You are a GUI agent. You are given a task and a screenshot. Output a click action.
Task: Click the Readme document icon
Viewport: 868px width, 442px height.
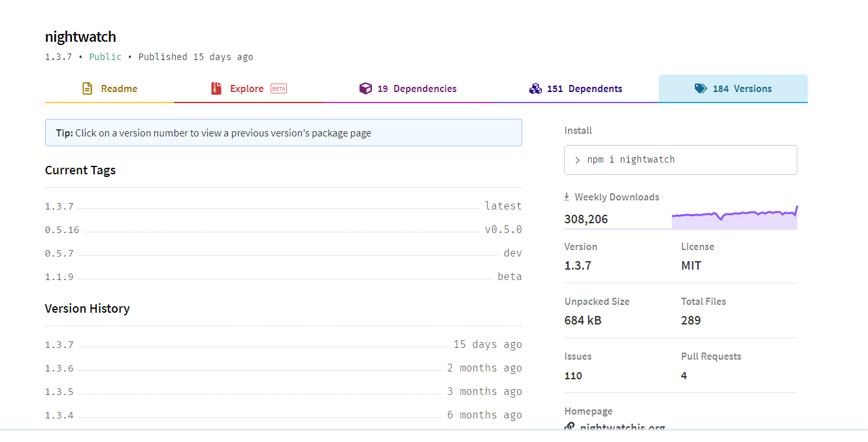click(88, 89)
